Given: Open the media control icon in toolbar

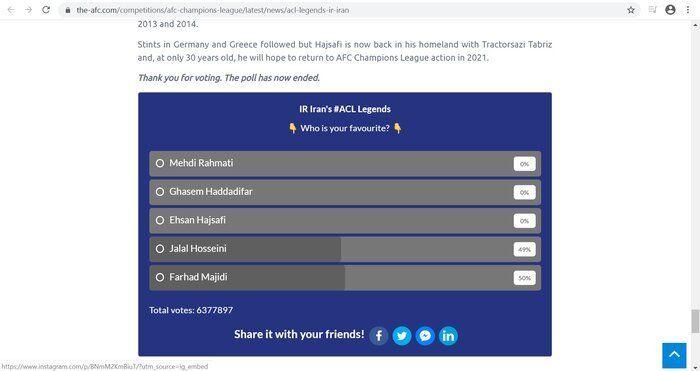Looking at the screenshot, I should click(x=652, y=10).
